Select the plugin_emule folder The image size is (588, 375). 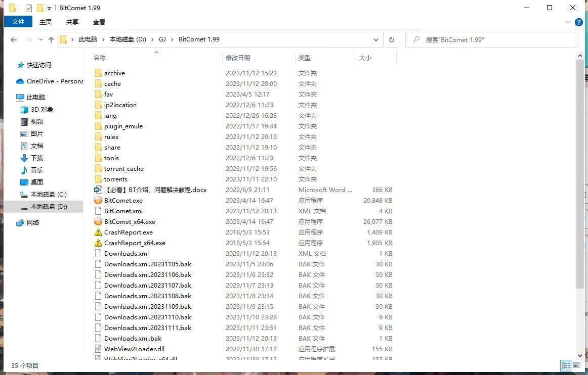[123, 126]
